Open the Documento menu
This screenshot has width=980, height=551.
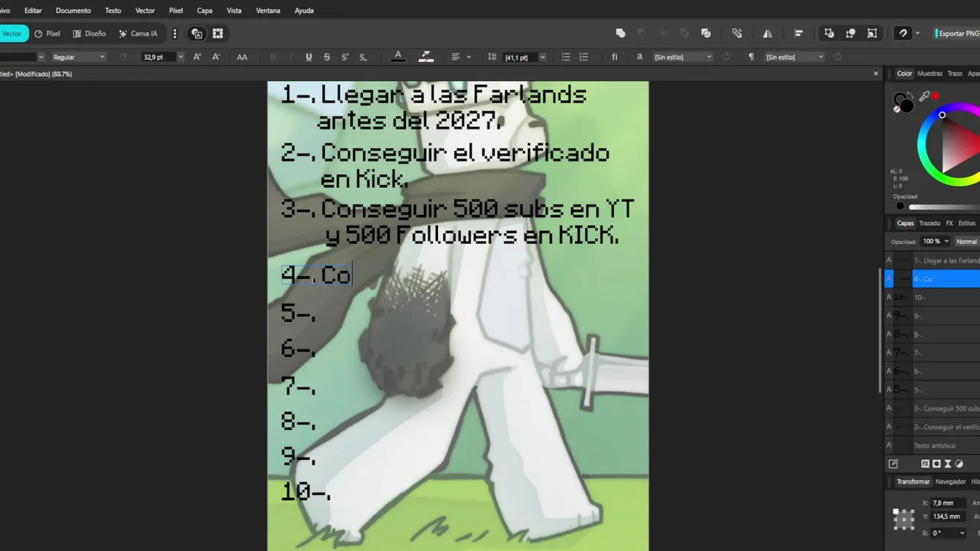click(x=73, y=11)
